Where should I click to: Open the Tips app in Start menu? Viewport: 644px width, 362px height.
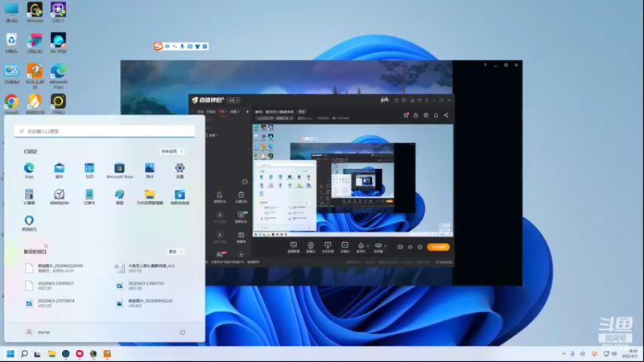[x=29, y=223]
